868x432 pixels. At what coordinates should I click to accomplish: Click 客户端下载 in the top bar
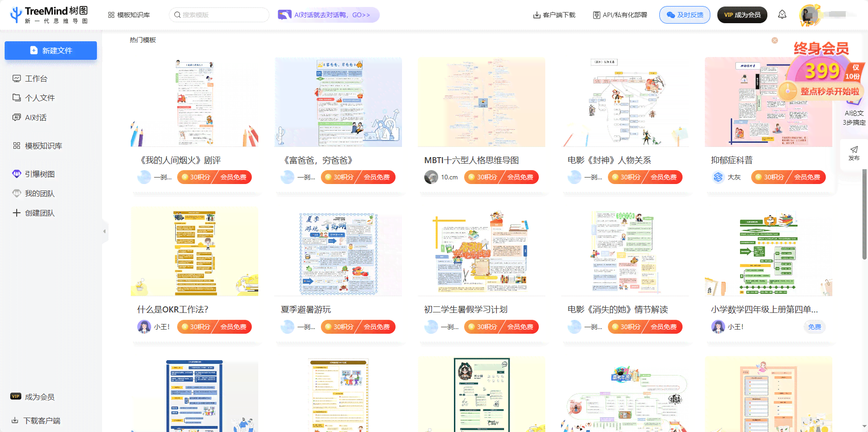(554, 15)
